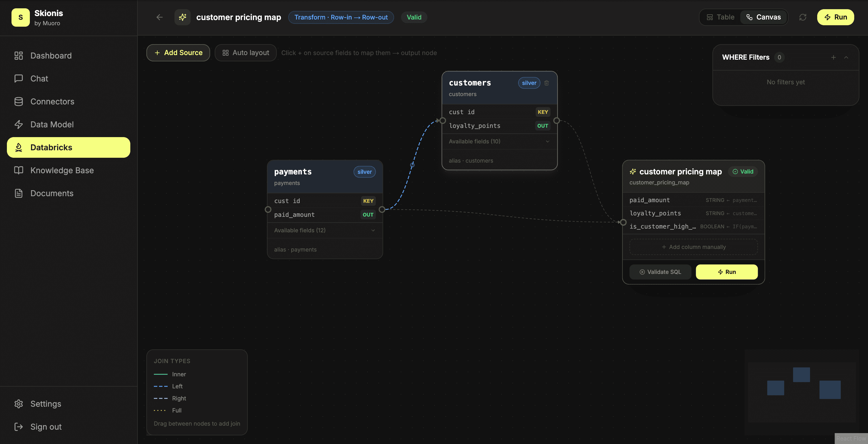Click the minimap thumbnail
The height and width of the screenshot is (444, 868).
[x=802, y=392]
